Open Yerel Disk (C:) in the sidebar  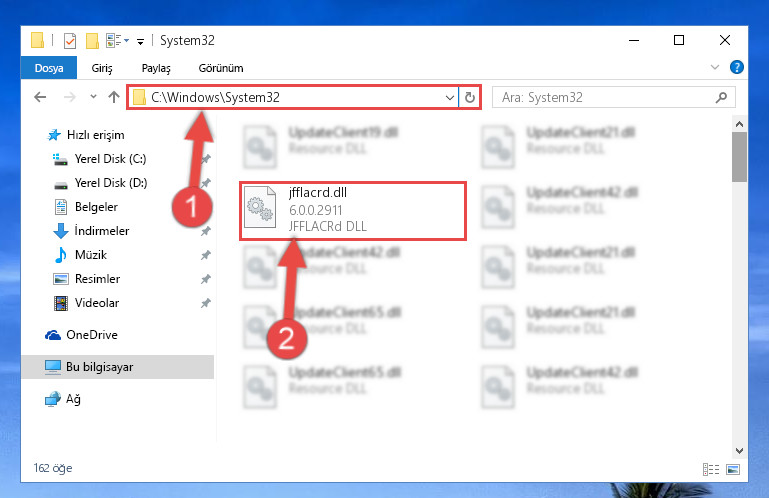110,159
